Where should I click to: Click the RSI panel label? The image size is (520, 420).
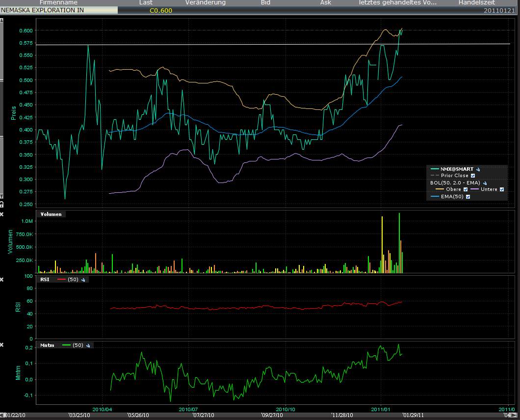[44, 279]
